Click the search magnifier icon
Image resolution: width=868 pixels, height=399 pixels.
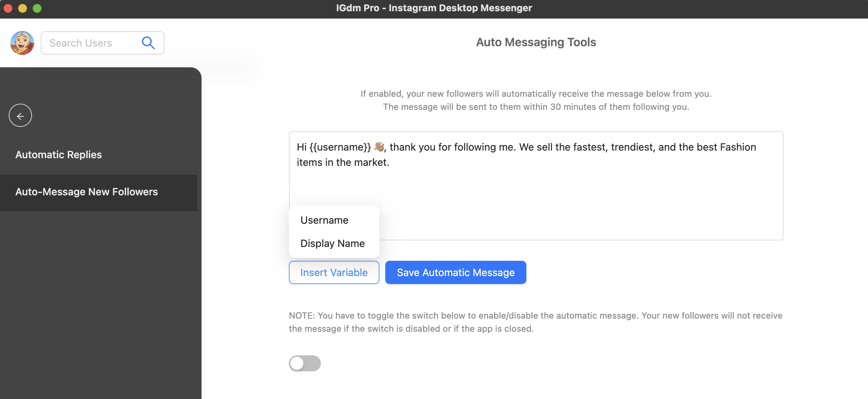(x=148, y=43)
